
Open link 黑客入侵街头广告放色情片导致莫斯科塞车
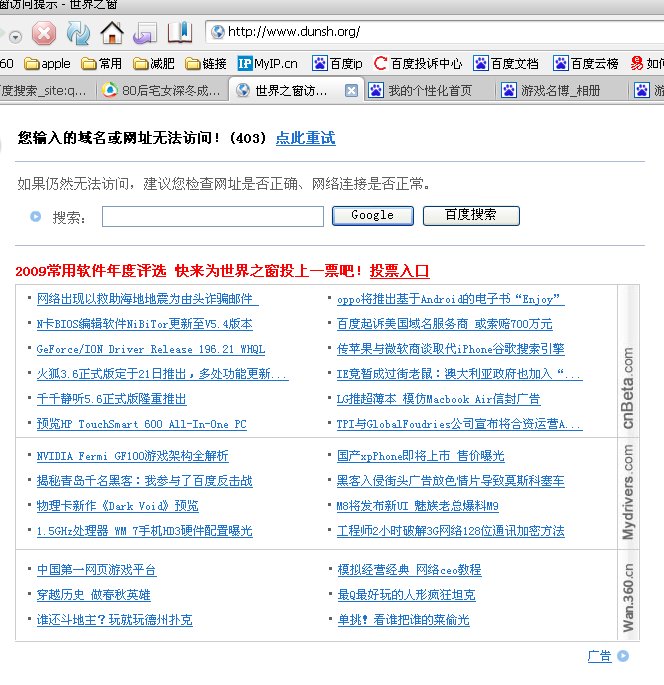[x=450, y=481]
